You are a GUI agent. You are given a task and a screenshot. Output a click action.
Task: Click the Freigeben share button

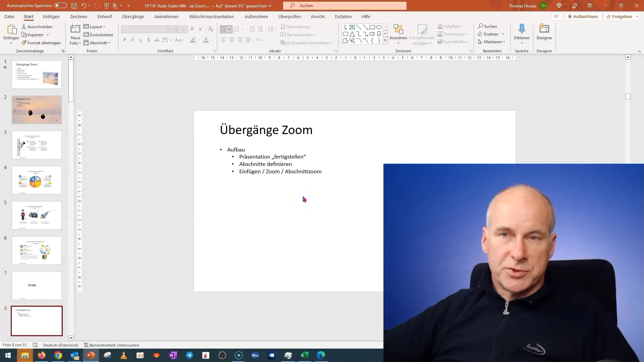[x=622, y=16]
